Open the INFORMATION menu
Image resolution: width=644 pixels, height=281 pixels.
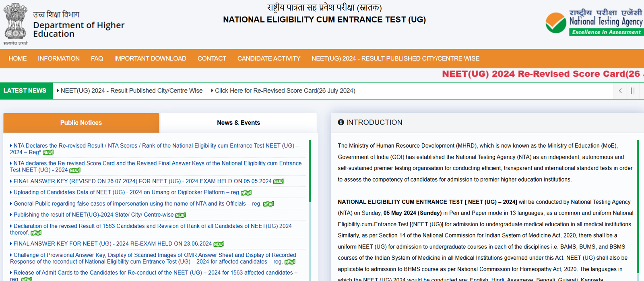(x=59, y=58)
